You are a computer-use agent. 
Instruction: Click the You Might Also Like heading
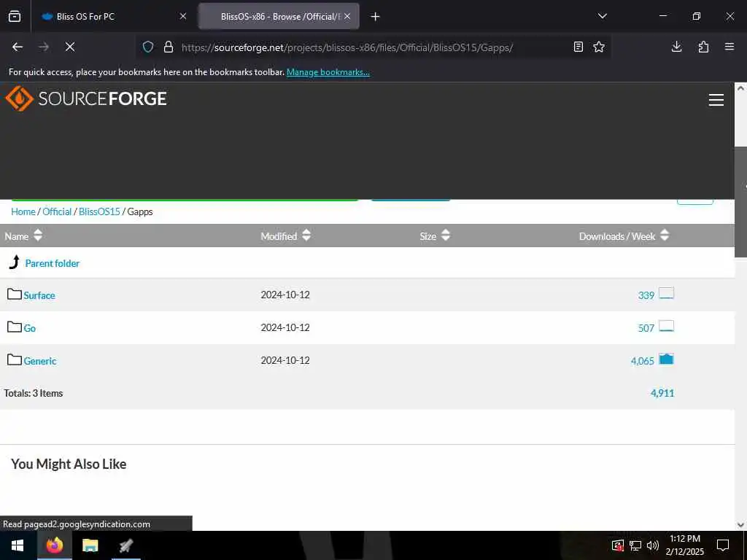(69, 464)
